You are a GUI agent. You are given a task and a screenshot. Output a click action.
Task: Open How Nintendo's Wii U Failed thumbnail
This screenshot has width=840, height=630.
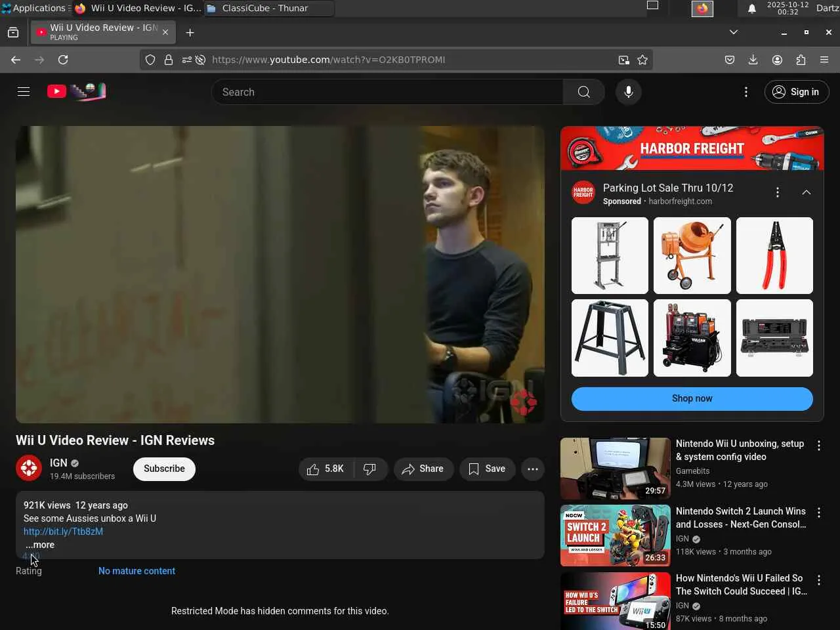(616, 601)
